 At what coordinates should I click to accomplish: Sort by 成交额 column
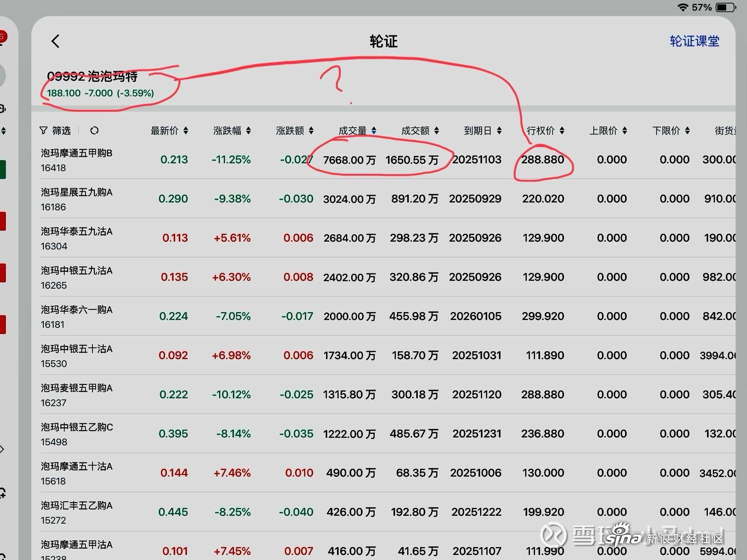point(420,130)
